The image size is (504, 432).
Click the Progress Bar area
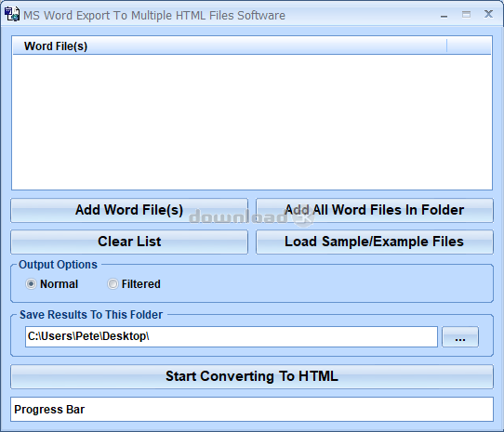(x=252, y=409)
